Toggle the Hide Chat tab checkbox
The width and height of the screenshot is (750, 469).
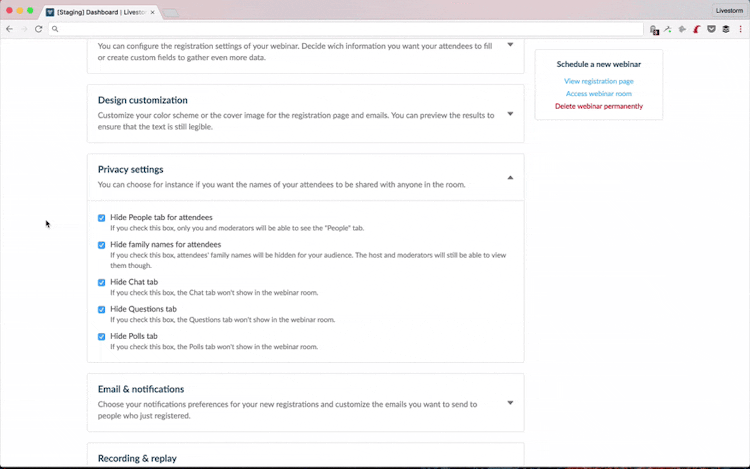tap(102, 282)
